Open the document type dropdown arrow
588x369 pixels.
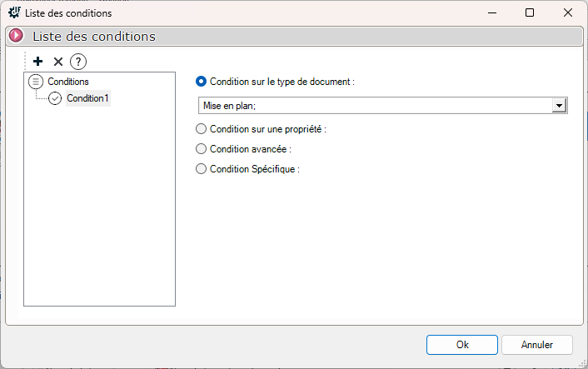pyautogui.click(x=560, y=106)
